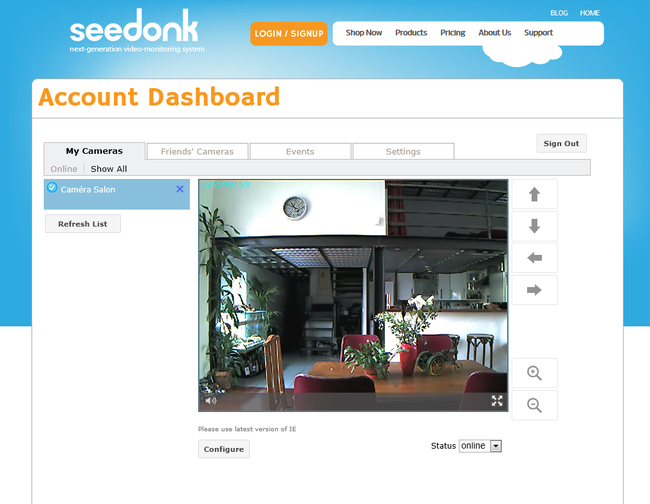
Task: Toggle the Caméra Salon checkmark
Action: point(52,187)
